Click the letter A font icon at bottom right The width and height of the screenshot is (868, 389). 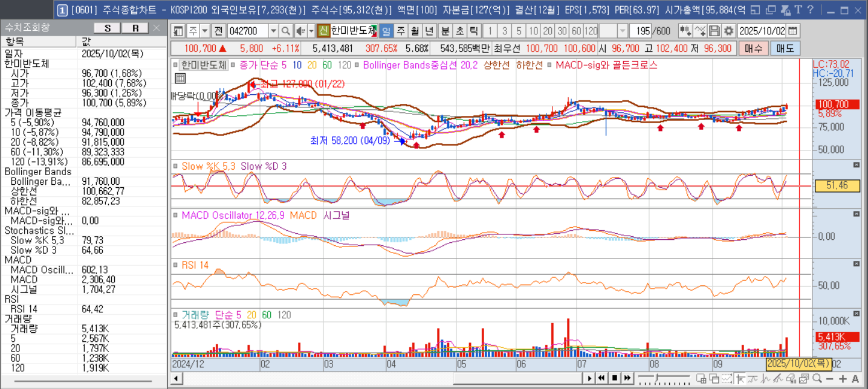[855, 379]
